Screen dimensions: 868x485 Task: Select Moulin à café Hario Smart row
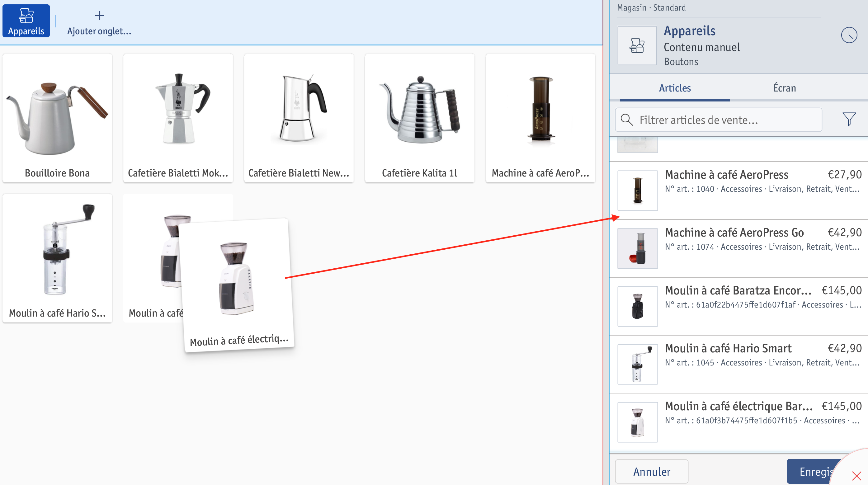click(x=738, y=365)
